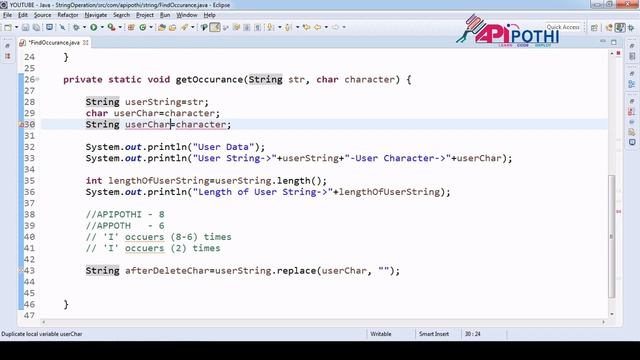
Task: Toggle the highlighted Block Selection mode button
Action: point(215,27)
